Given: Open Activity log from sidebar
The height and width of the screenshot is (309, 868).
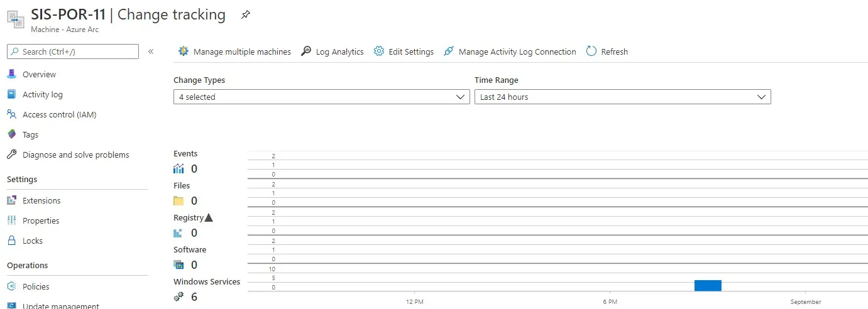Looking at the screenshot, I should click(42, 94).
